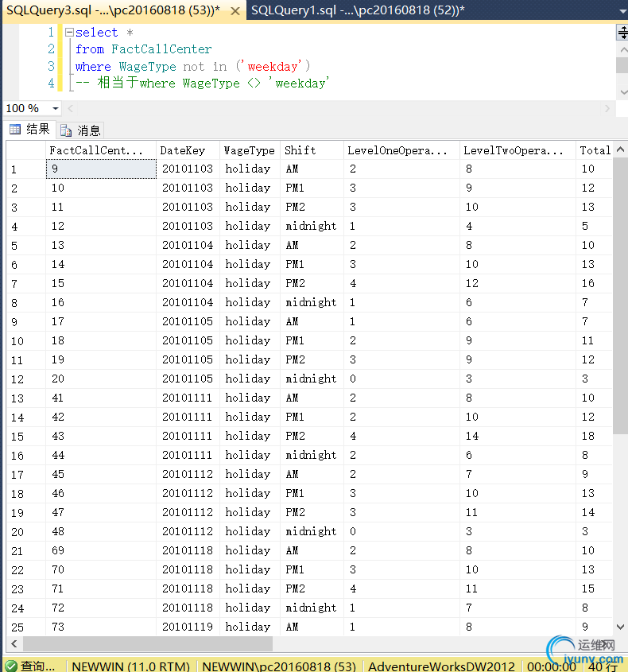
Task: Click the editor horizontal scroll right arrow
Action: coord(607,108)
